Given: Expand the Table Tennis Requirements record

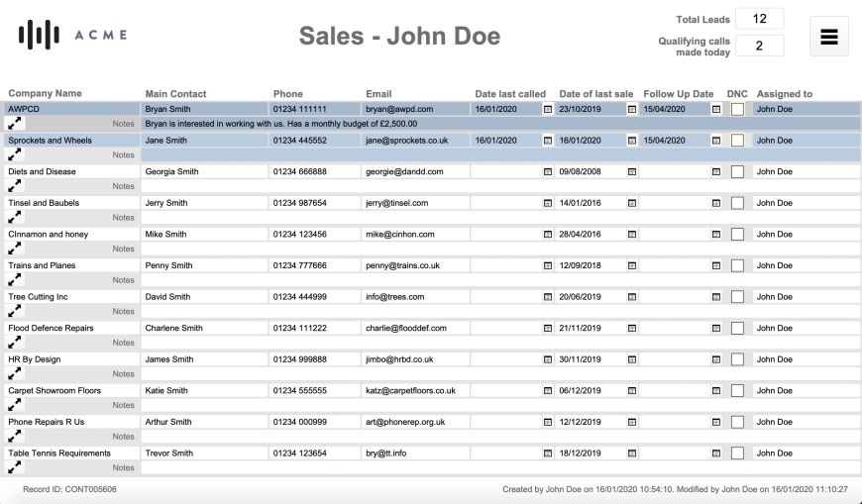Looking at the screenshot, I should click(14, 467).
